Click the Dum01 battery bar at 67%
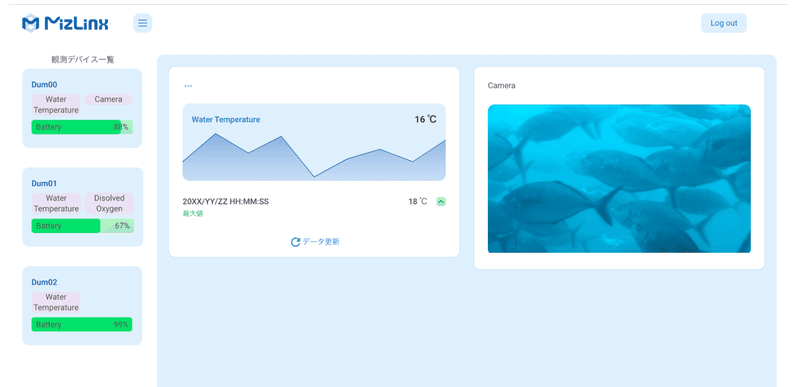This screenshot has width=800, height=387. coord(83,226)
